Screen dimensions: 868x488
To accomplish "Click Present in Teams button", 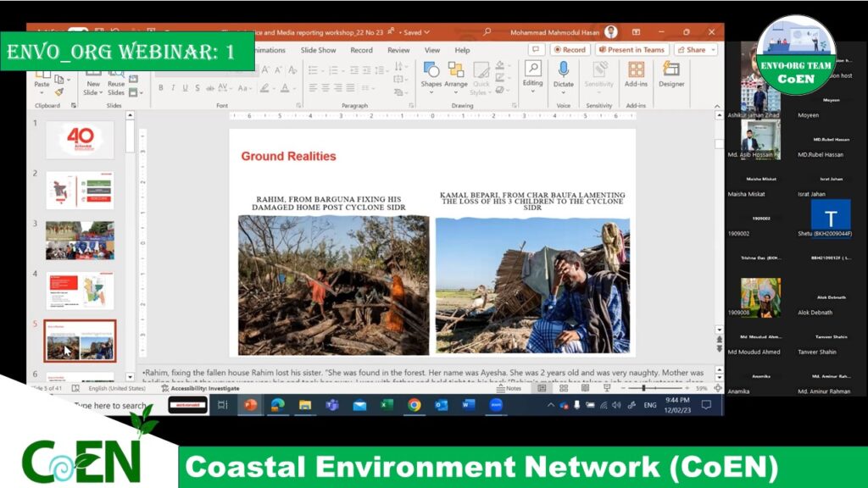I will tap(632, 50).
